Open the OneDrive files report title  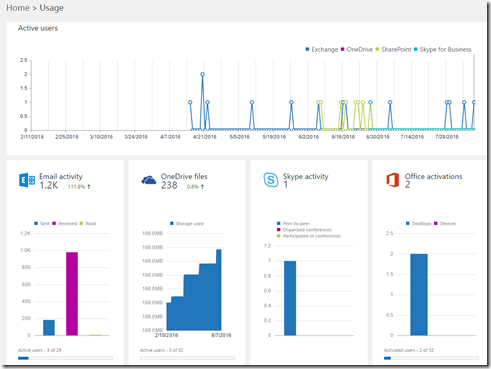pyautogui.click(x=184, y=176)
